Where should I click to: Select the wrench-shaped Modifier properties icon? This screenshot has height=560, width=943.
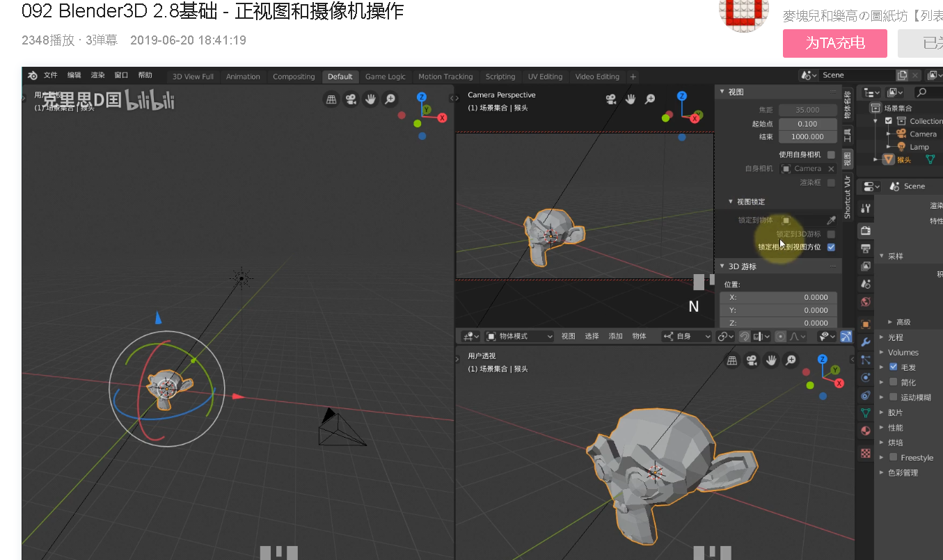tap(865, 342)
